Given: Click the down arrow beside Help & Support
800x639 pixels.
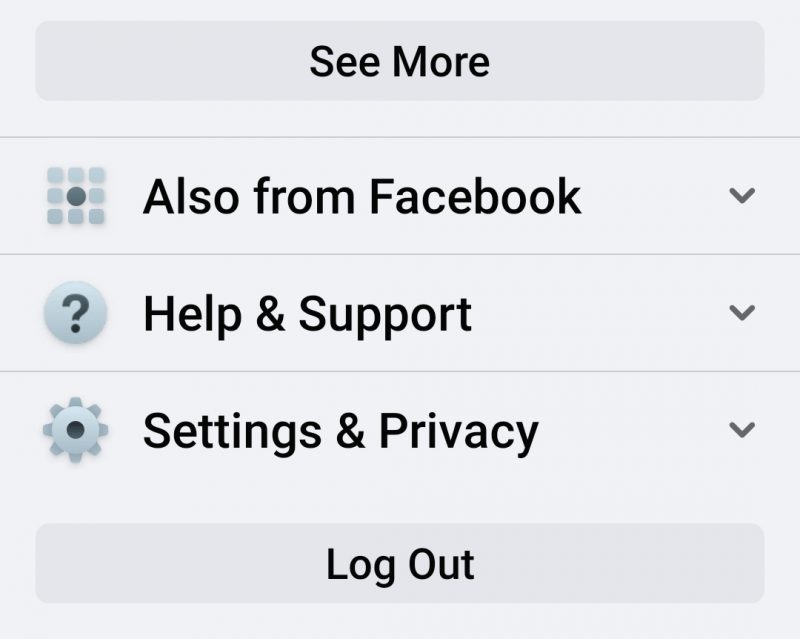Looking at the screenshot, I should click(x=742, y=312).
